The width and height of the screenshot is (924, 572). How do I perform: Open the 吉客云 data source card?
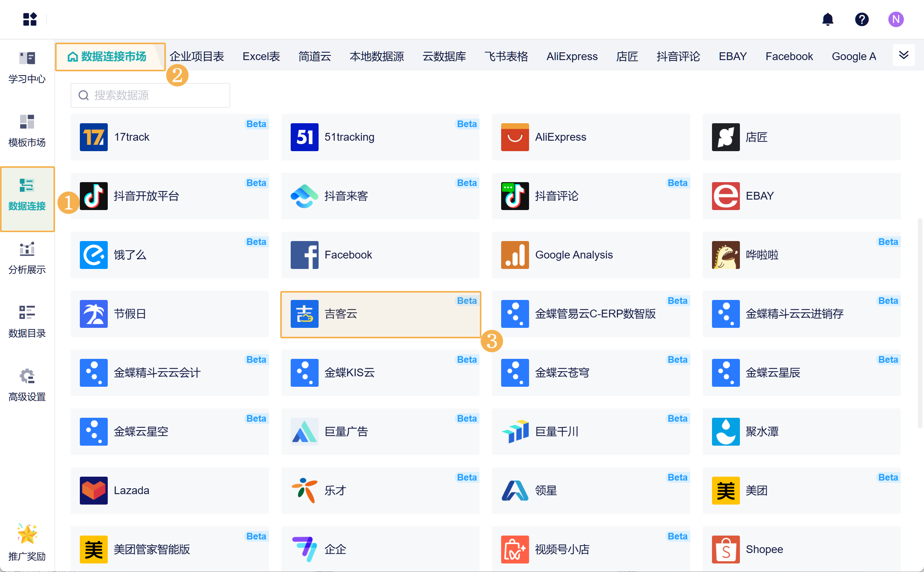pyautogui.click(x=380, y=314)
